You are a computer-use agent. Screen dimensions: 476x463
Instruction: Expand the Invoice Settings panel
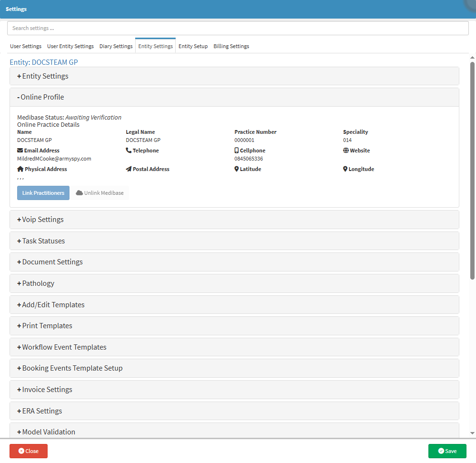click(x=47, y=390)
